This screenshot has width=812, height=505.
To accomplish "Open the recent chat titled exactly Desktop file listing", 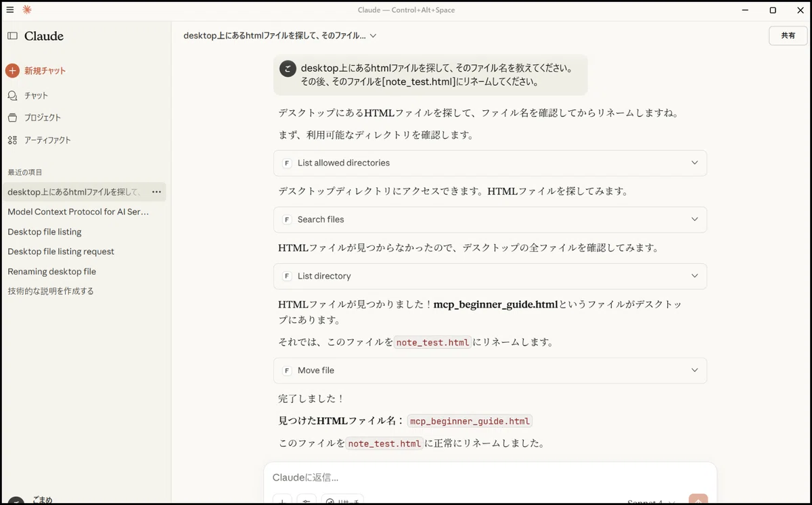I will [45, 232].
